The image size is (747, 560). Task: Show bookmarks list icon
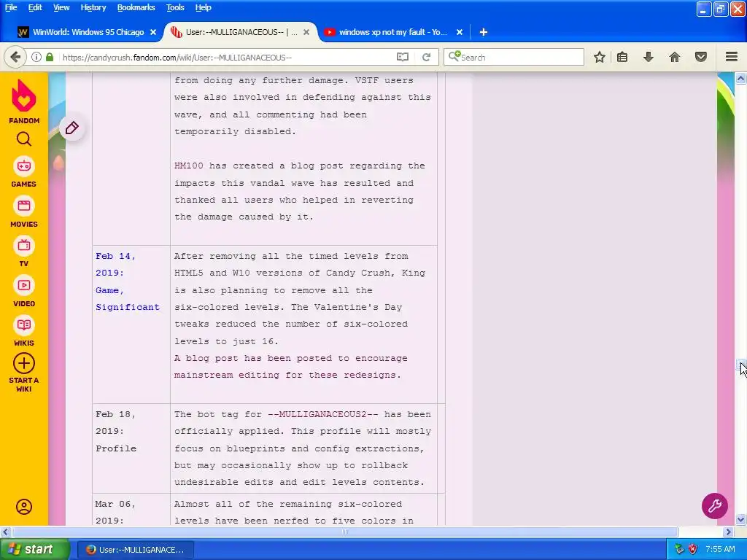point(622,57)
